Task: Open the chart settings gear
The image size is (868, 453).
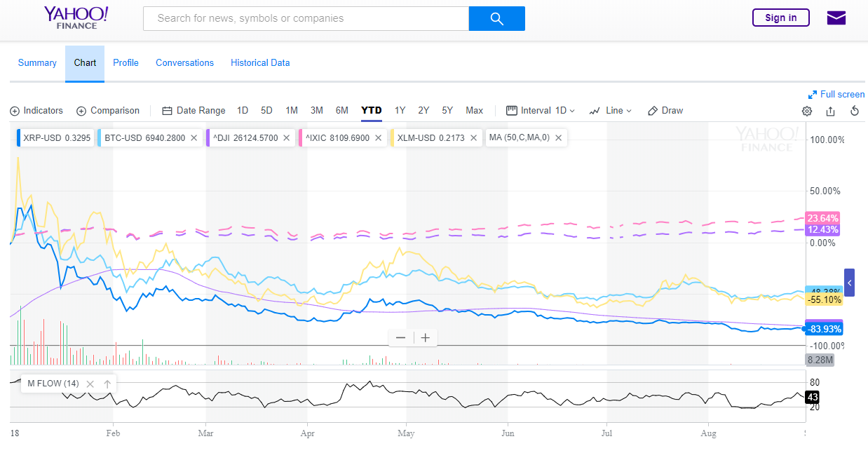Action: pyautogui.click(x=807, y=111)
